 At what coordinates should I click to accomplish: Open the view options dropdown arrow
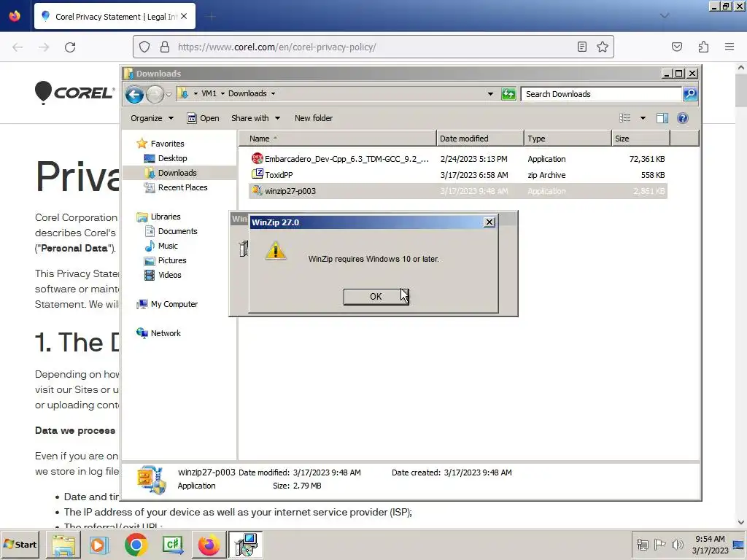(x=643, y=118)
